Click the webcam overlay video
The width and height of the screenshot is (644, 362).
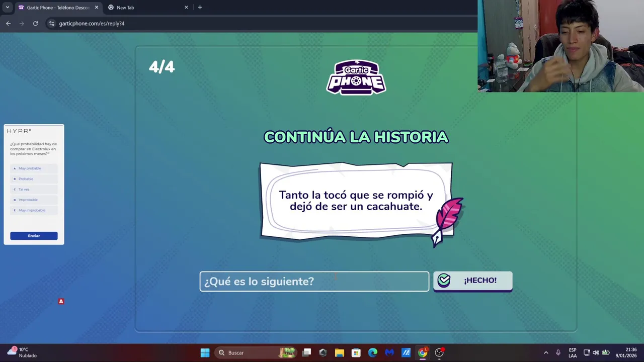tap(560, 46)
